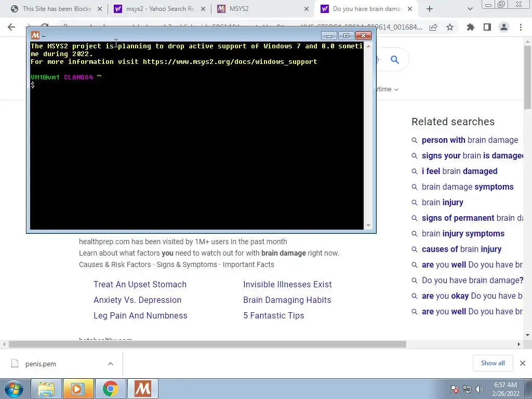Toggle the Chrome side panel
Screen dimensions: 532x399
coord(487,27)
